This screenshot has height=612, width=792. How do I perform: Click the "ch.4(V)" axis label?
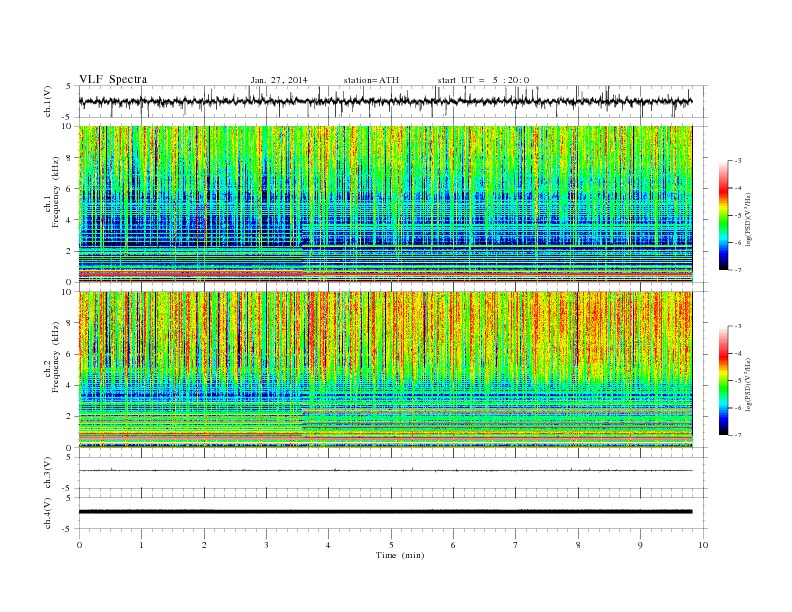(x=47, y=513)
